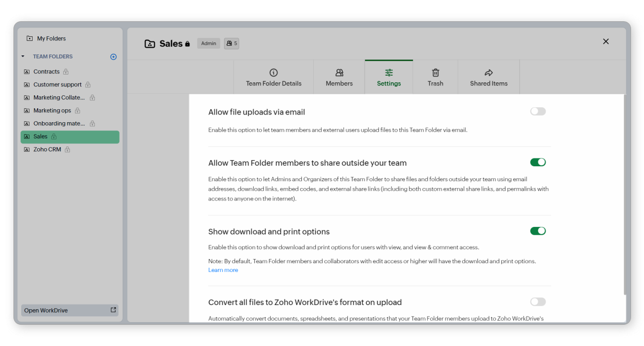The height and width of the screenshot is (346, 644).
Task: Click the Shared Items arrow icon
Action: point(488,73)
